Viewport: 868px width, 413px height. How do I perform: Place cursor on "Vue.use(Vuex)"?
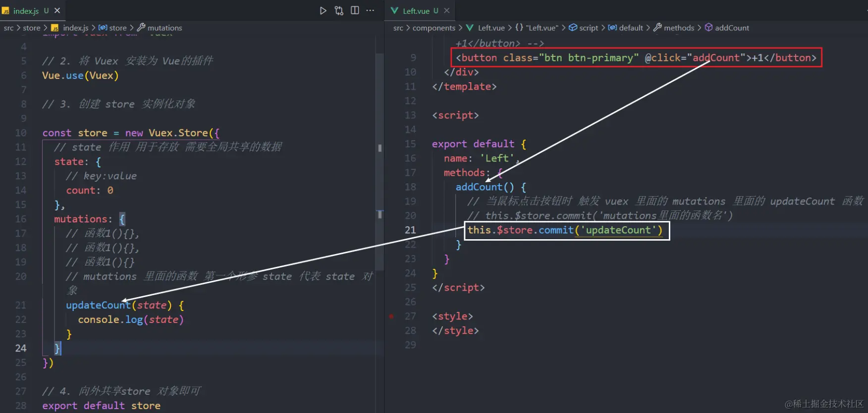pyautogui.click(x=80, y=75)
